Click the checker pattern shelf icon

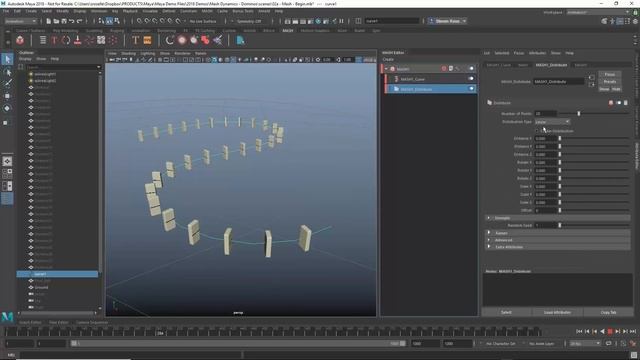(x=101, y=40)
